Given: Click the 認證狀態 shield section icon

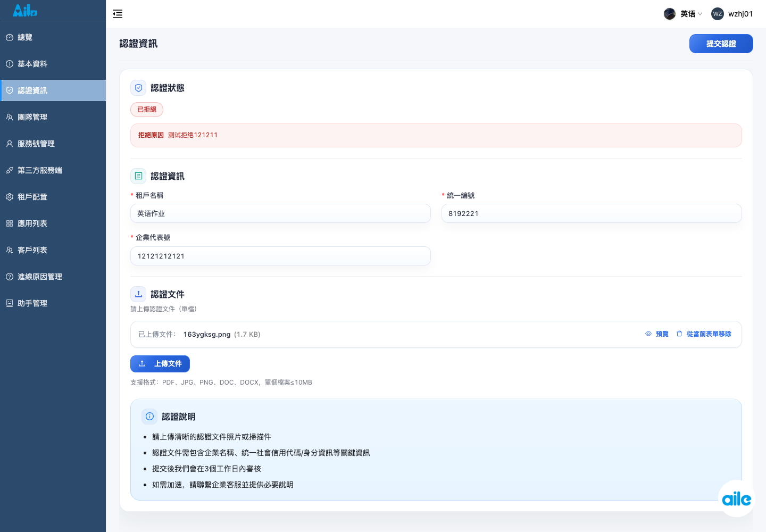Looking at the screenshot, I should pos(138,88).
